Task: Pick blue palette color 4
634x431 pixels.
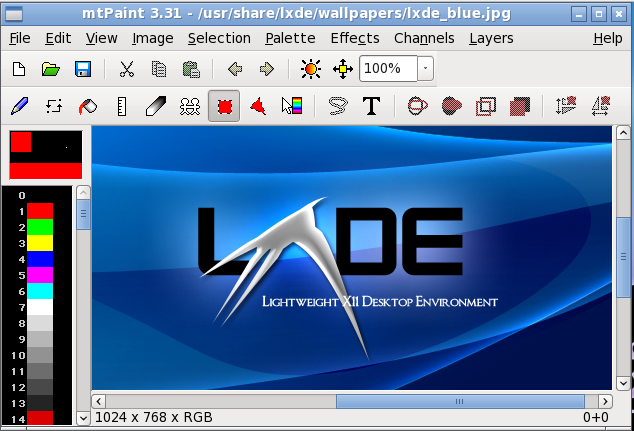Action: coord(40,259)
